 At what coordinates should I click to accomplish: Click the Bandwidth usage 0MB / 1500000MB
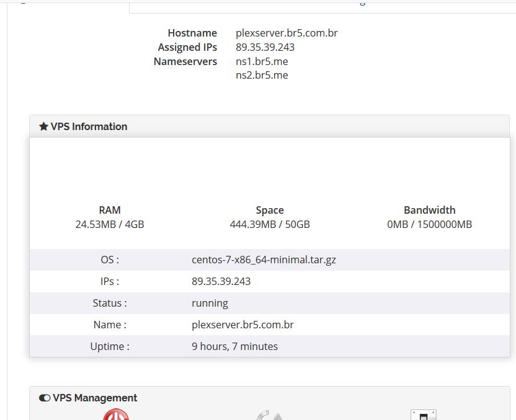coord(429,224)
